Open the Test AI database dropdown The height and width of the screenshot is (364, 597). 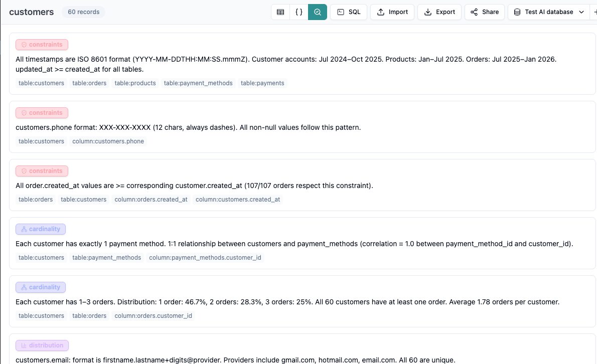pos(549,12)
